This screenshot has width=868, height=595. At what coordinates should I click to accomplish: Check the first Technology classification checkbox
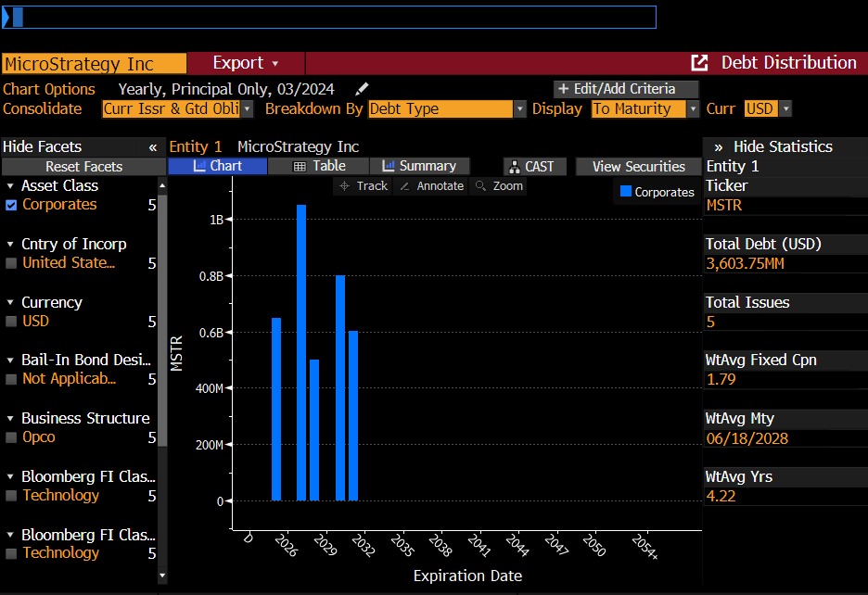tap(11, 496)
